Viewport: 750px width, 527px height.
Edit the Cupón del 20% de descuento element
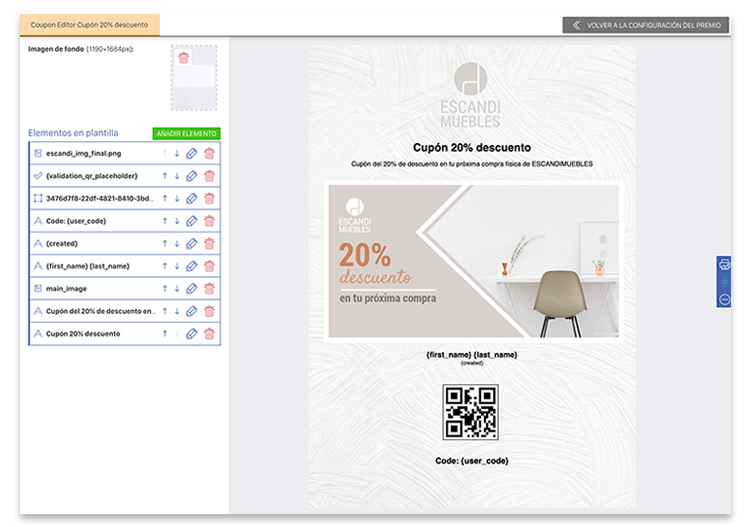(191, 311)
